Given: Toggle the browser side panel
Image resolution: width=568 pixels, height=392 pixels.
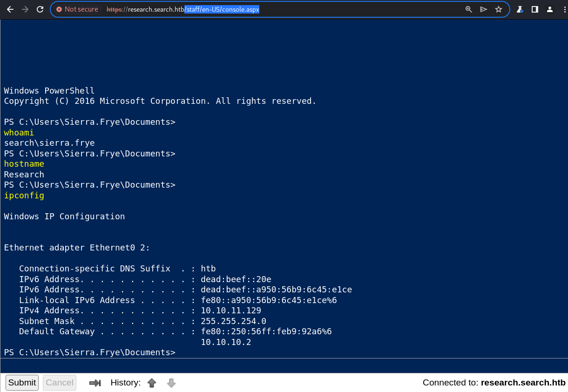Looking at the screenshot, I should click(535, 9).
